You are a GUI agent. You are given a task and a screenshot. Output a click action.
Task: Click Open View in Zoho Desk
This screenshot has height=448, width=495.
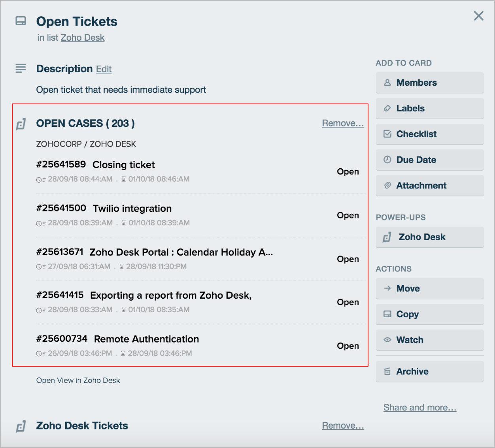pos(78,380)
